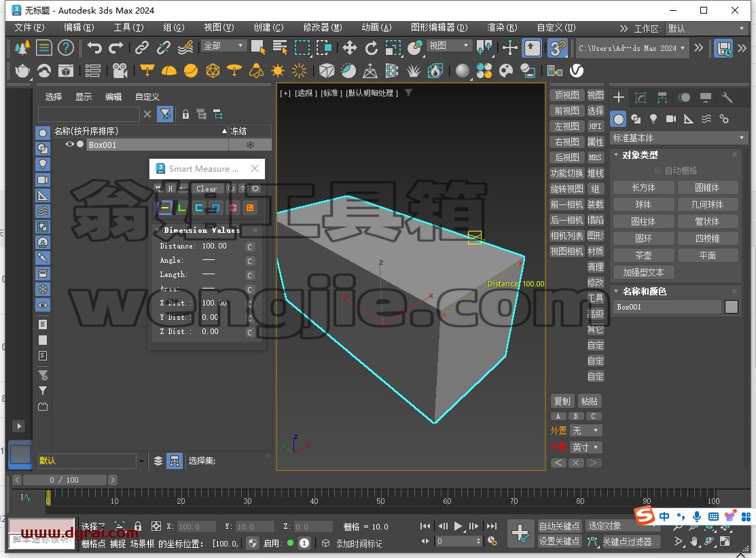Click the Play Animation button
756x558 pixels.
point(458,526)
